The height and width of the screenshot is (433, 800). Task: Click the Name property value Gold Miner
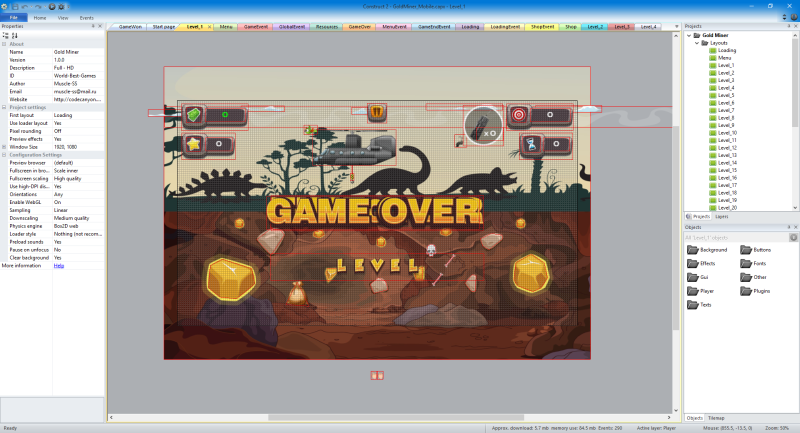pos(78,52)
